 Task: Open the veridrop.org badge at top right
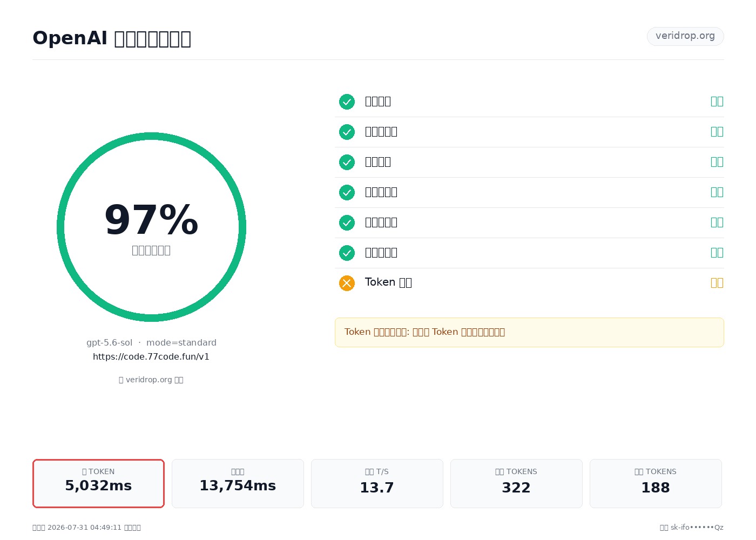685,36
